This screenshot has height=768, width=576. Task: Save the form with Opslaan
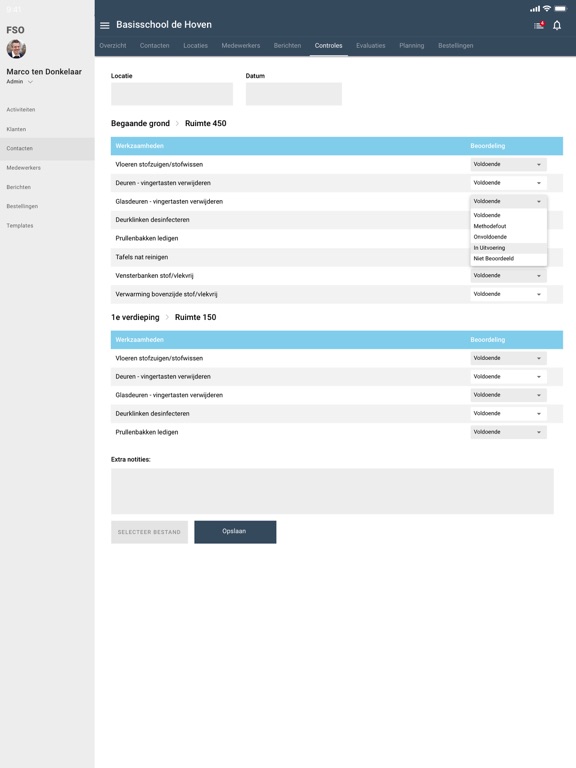click(235, 532)
